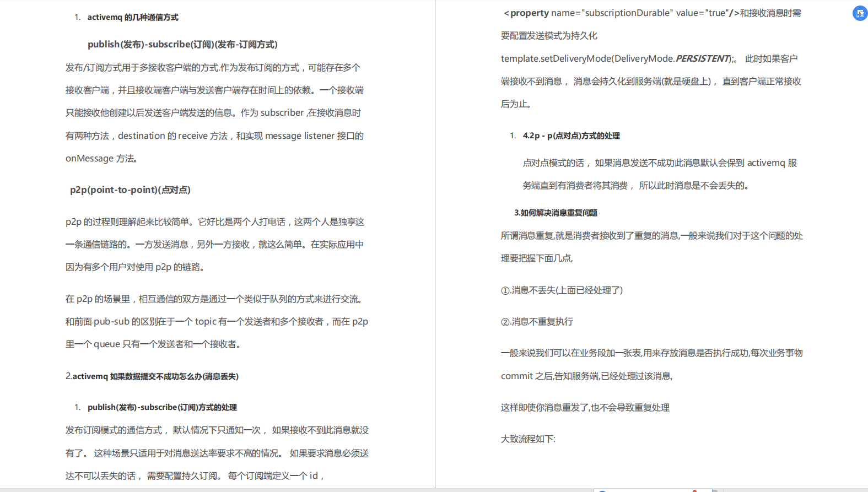Click heading "p2p(point-to-point)(点对点)"
Viewport: 868px width, 492px height.
[130, 190]
